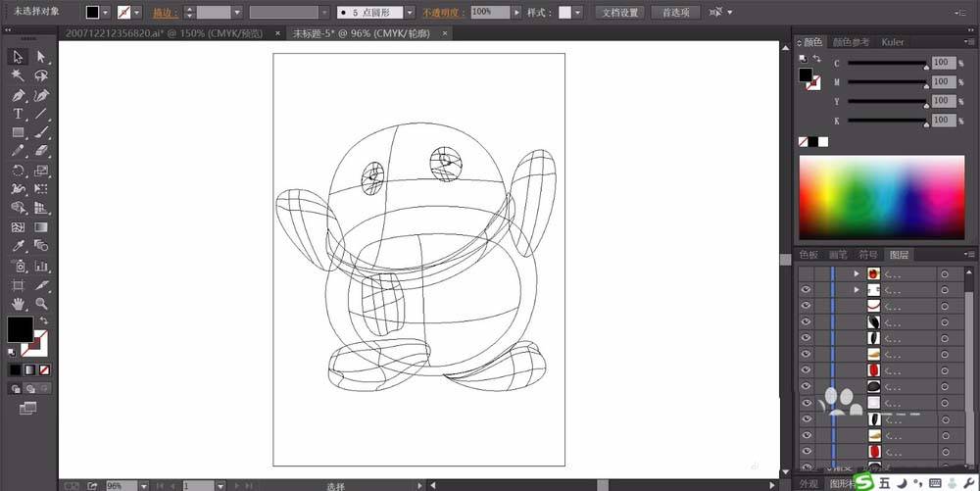The height and width of the screenshot is (491, 980).
Task: Open the 色板 swatches tab
Action: [808, 254]
